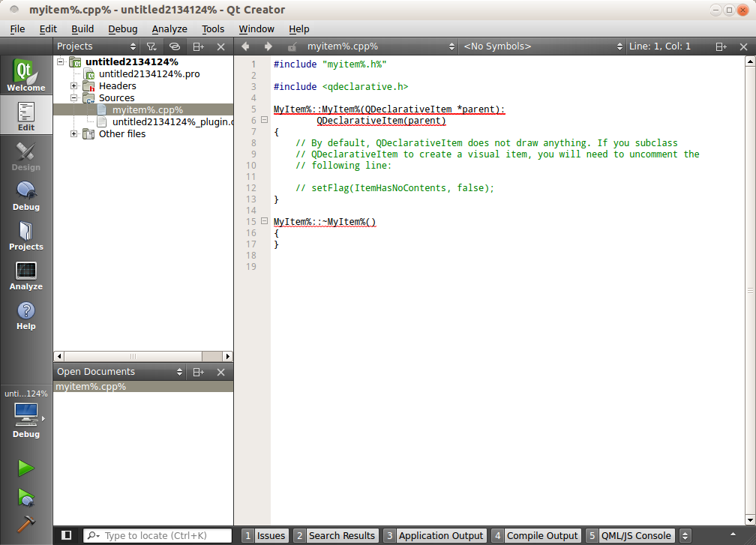
Task: Open the Analyze menu
Action: pos(169,29)
